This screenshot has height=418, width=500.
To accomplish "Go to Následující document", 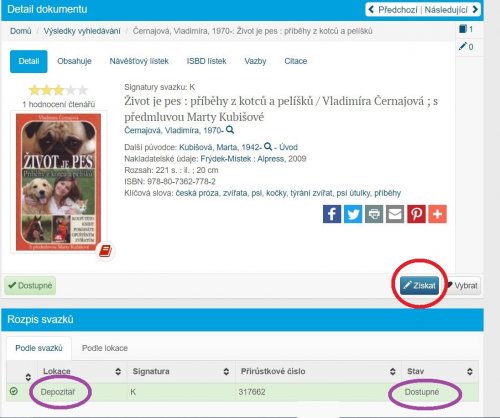I will coord(451,10).
